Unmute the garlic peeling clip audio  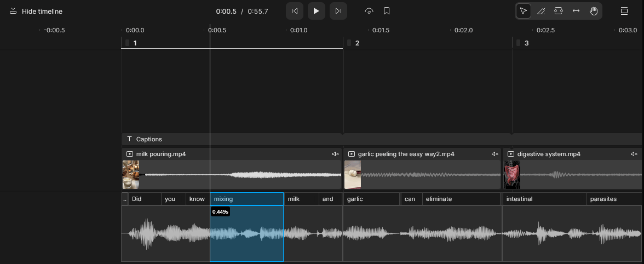click(x=495, y=154)
